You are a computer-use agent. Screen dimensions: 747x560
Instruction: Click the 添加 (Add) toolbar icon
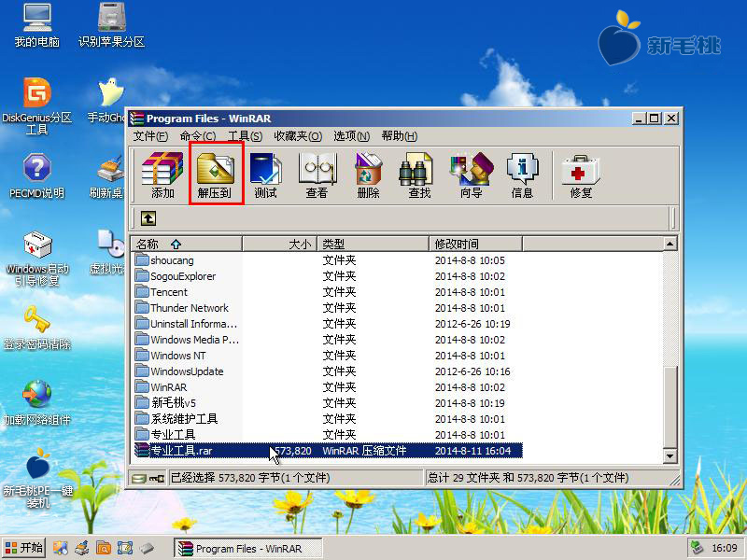[x=162, y=175]
